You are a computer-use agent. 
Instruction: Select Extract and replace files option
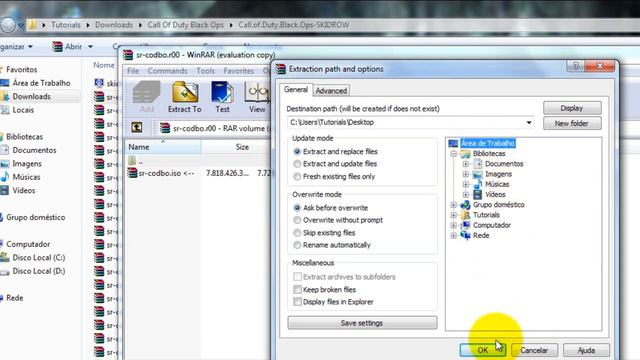[297, 151]
